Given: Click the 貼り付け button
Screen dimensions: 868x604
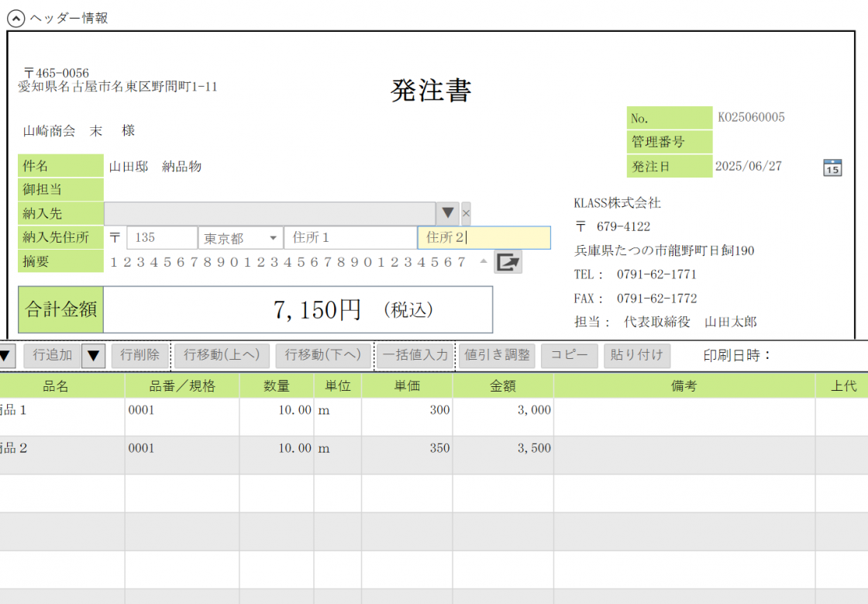Looking at the screenshot, I should tap(637, 356).
